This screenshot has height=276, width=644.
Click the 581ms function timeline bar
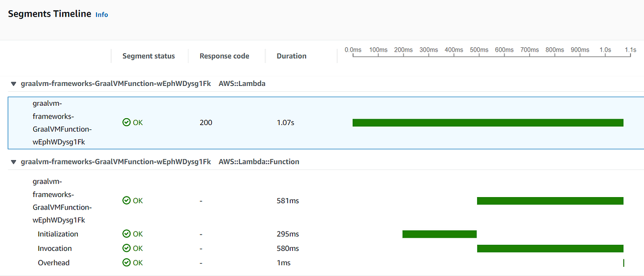click(x=550, y=201)
